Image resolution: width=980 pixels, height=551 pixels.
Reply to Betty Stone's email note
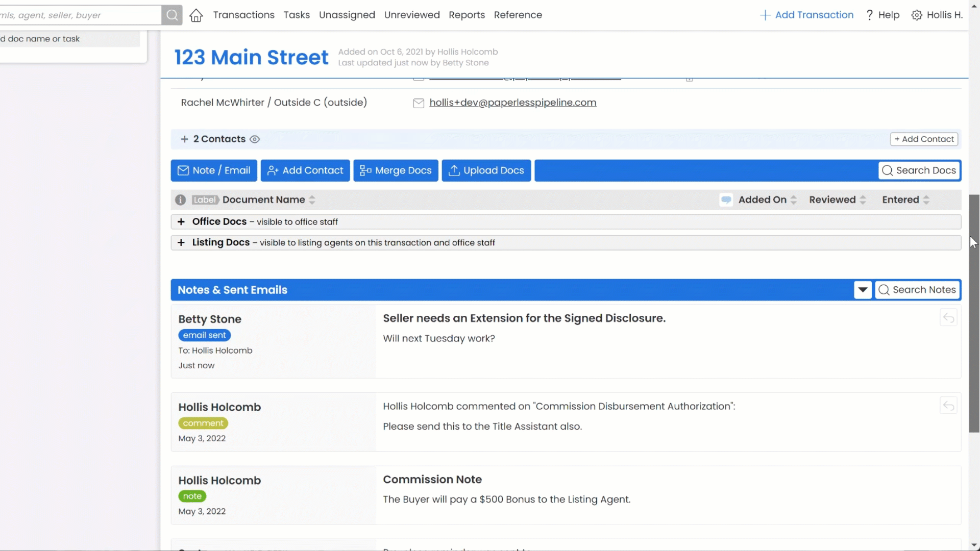(x=948, y=318)
